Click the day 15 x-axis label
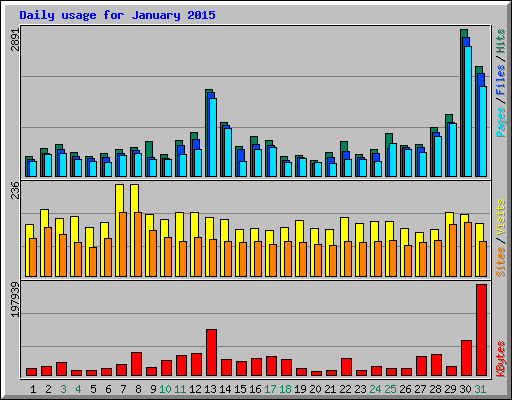The image size is (512, 400). click(x=240, y=389)
